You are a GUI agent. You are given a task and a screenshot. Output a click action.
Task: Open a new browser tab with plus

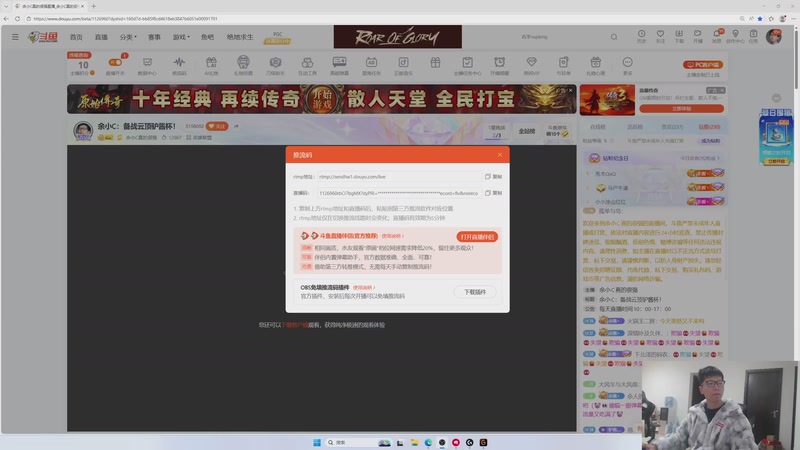(x=93, y=6)
